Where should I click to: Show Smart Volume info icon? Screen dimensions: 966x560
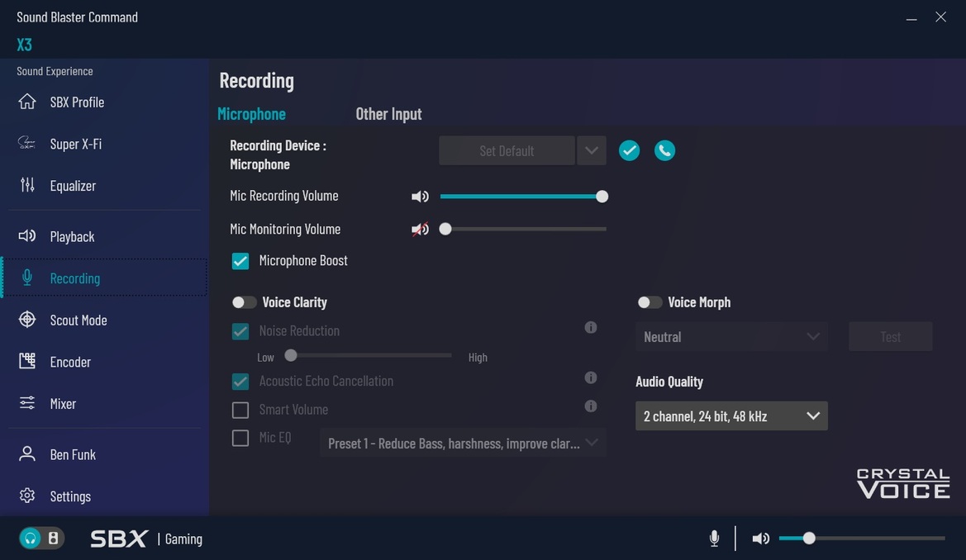(591, 406)
